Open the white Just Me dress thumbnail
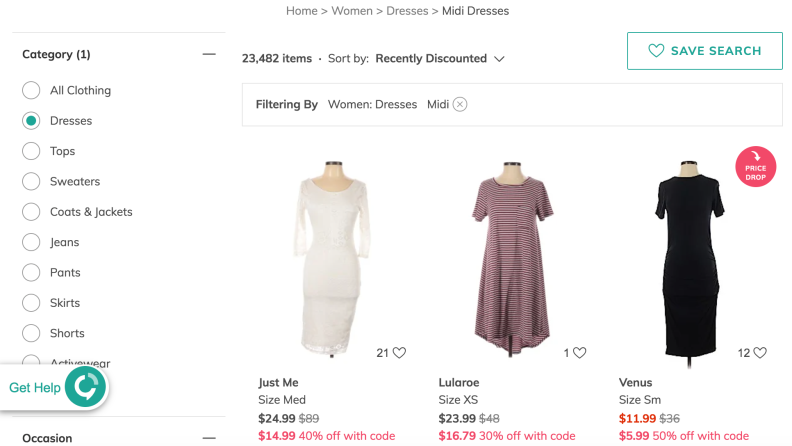Image resolution: width=792 pixels, height=446 pixels. coord(332,259)
